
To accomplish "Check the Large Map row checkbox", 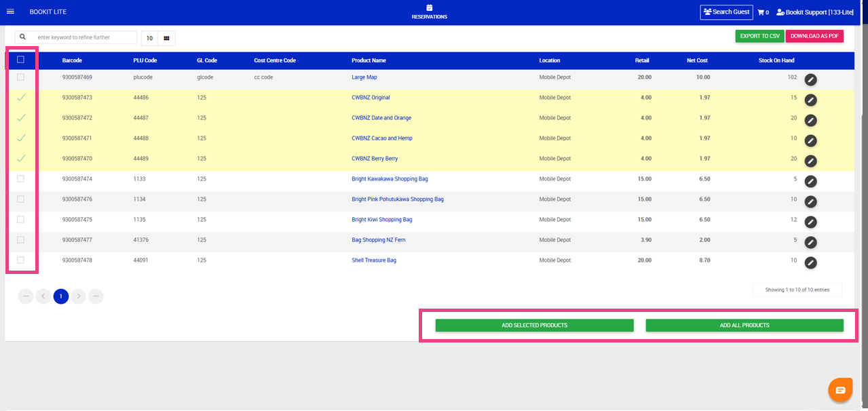I will tap(20, 77).
